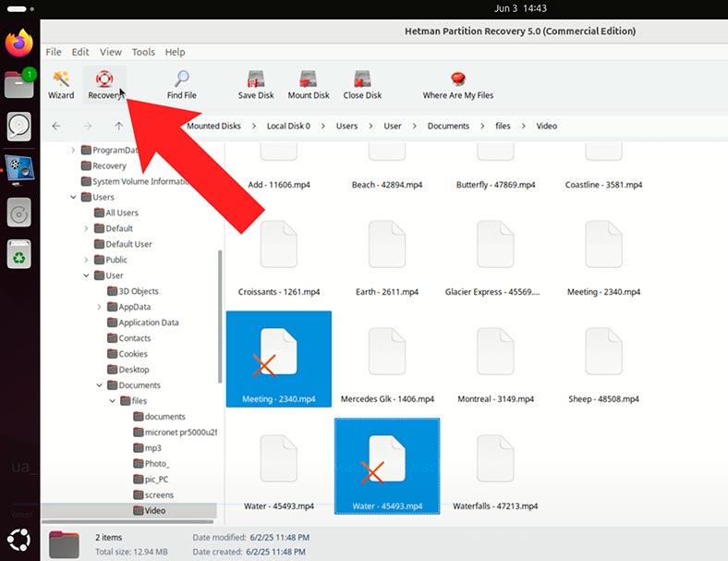Open Where Are My Files
The width and height of the screenshot is (728, 561).
point(458,85)
